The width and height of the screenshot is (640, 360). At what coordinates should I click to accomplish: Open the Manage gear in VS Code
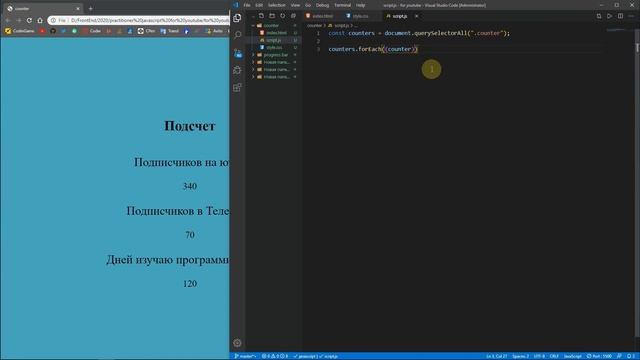pos(237,343)
